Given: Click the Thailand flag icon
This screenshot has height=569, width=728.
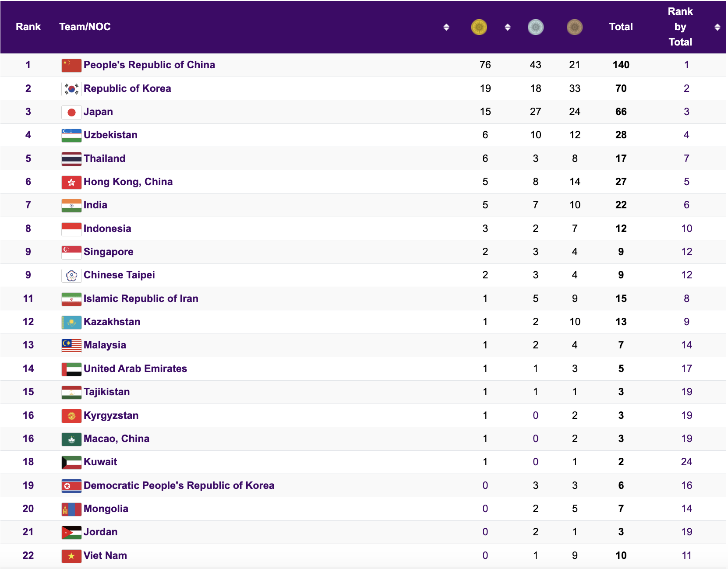Looking at the screenshot, I should 71,159.
